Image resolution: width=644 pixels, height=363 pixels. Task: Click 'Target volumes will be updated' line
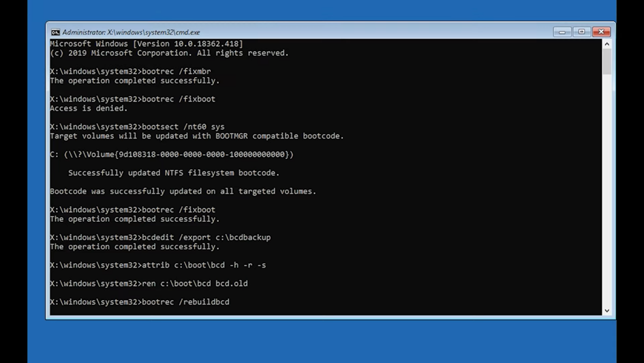[x=197, y=136]
